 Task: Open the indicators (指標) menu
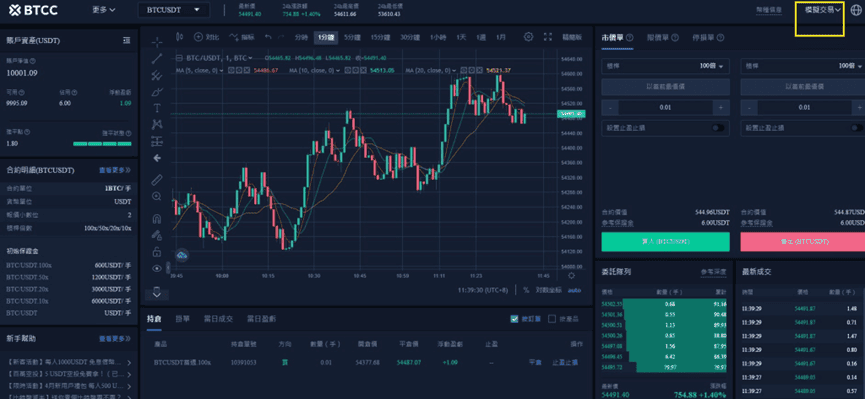coord(242,37)
